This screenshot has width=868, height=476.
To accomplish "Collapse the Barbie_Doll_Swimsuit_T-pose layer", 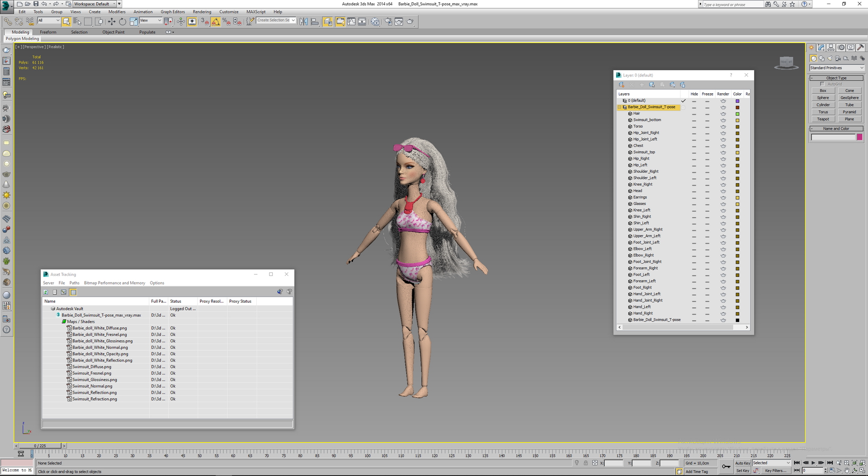I will [619, 107].
